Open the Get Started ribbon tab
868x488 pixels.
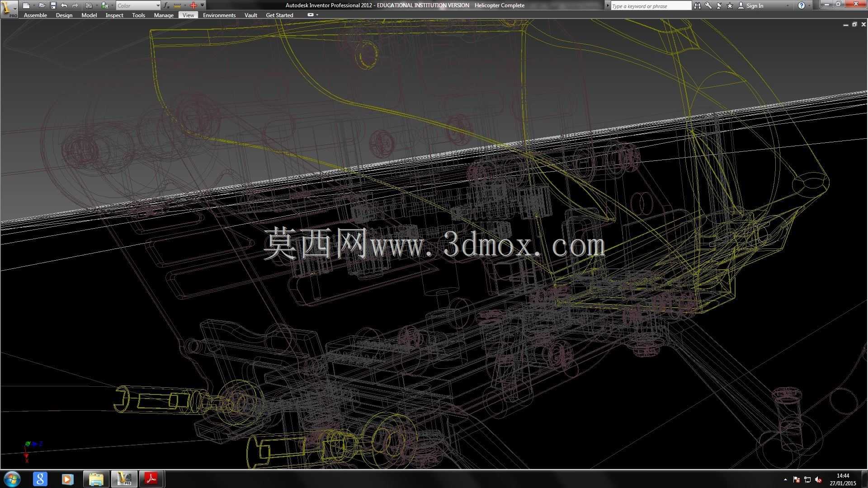point(279,15)
